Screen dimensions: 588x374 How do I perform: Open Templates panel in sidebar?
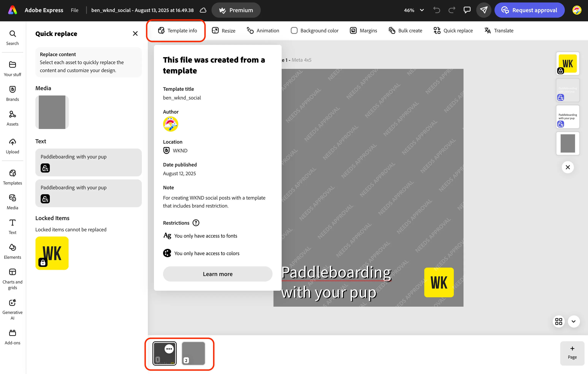coord(13,177)
